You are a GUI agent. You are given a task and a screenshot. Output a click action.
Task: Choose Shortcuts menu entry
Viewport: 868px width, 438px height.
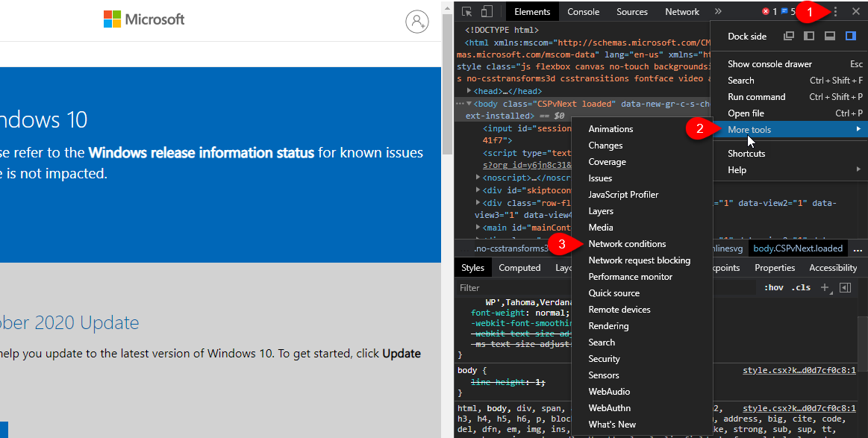coord(789,154)
